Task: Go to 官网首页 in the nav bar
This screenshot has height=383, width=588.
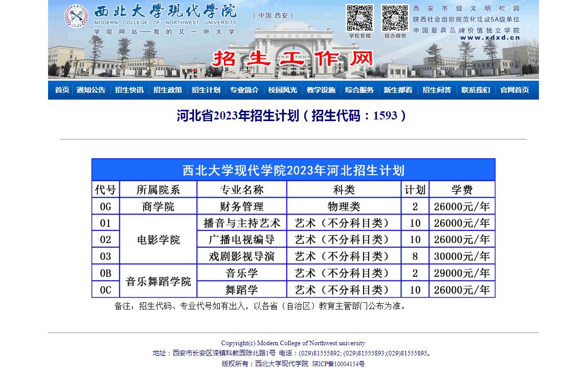Action: pos(514,90)
